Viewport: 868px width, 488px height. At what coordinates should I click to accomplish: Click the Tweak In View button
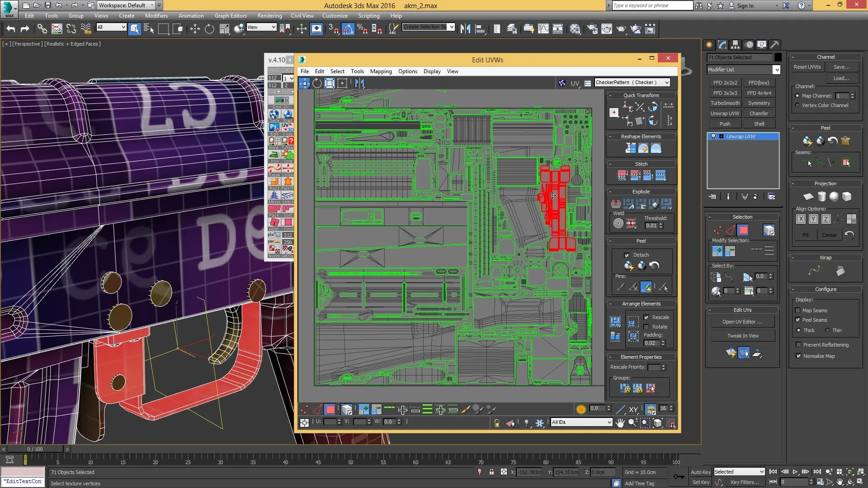[743, 336]
